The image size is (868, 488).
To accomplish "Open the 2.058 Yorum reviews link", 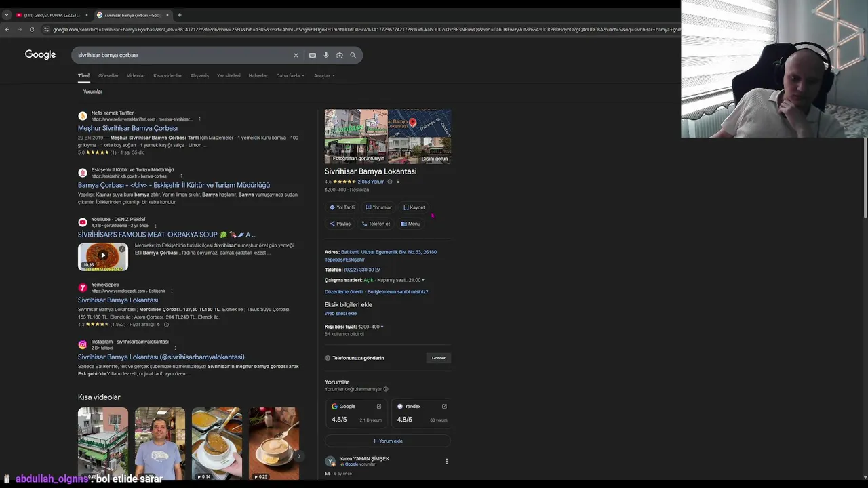I will 371,182.
